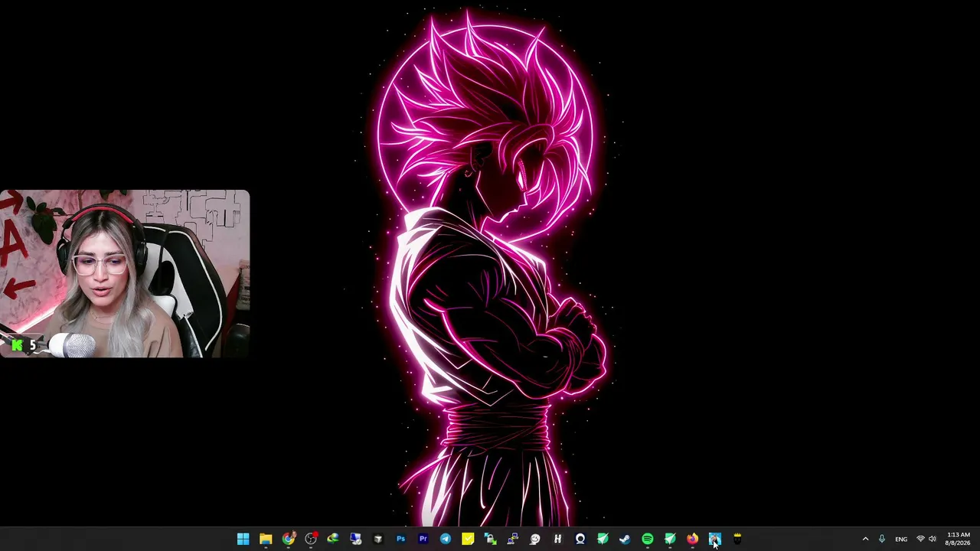Launch Adobe Premiere Pro from the taskbar

(x=423, y=540)
